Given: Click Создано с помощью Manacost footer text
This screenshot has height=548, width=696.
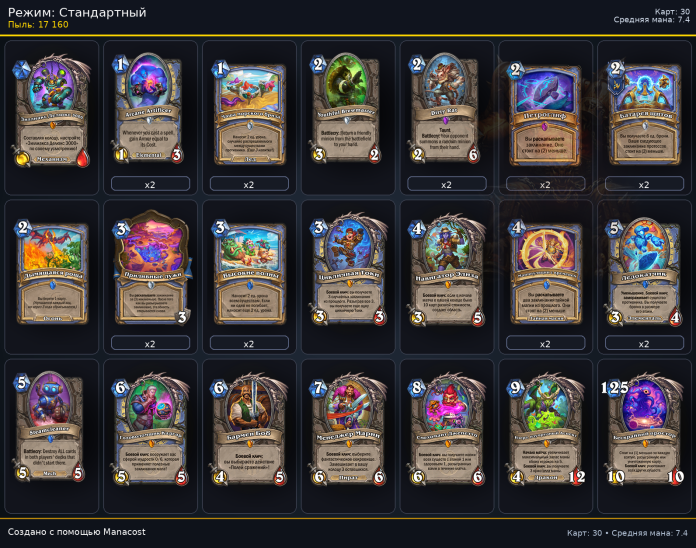Looking at the screenshot, I should (76, 532).
